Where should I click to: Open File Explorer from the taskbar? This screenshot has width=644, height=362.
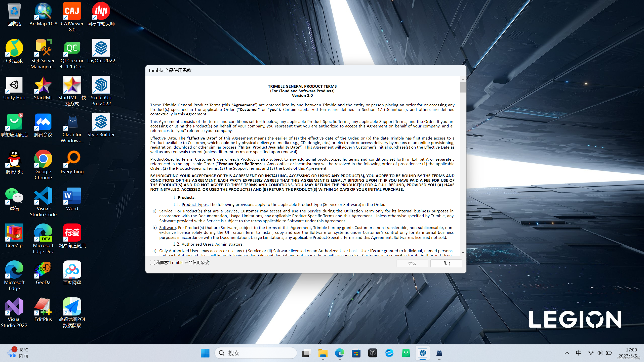coord(323,353)
